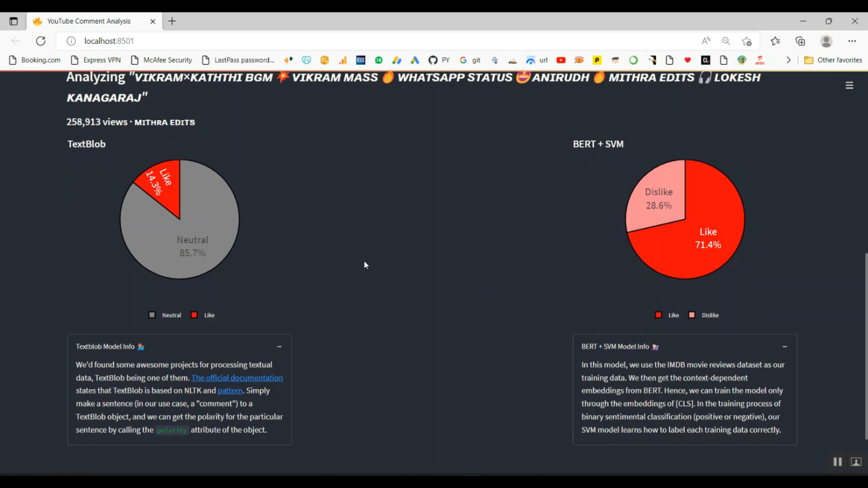Open the red heart bookmark icon

687,60
